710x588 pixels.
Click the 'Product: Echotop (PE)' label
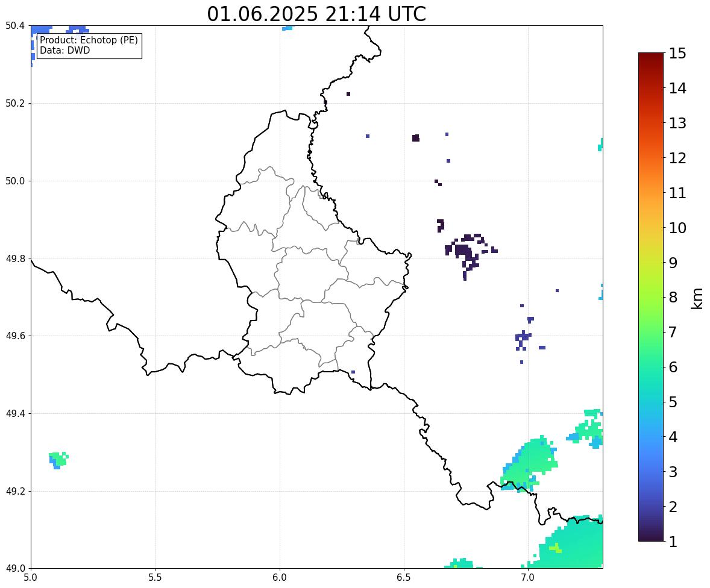pyautogui.click(x=89, y=40)
